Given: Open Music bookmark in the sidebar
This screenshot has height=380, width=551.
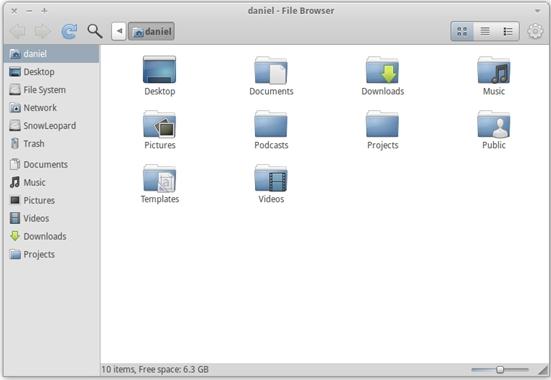Looking at the screenshot, I should tap(52, 182).
